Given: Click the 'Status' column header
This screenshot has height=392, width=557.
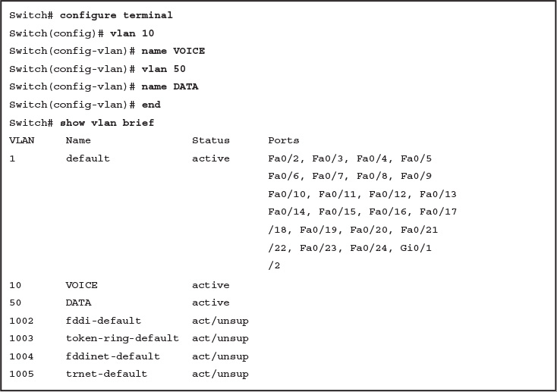Looking at the screenshot, I should (x=211, y=140).
